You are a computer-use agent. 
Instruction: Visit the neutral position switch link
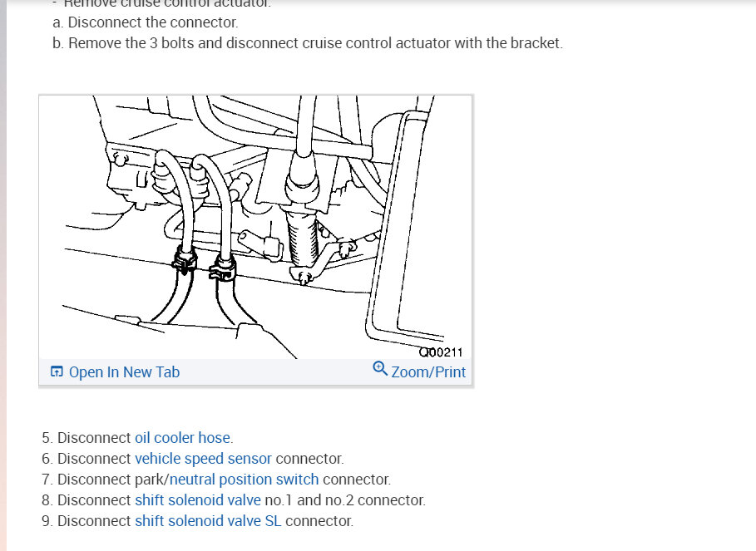(x=244, y=480)
